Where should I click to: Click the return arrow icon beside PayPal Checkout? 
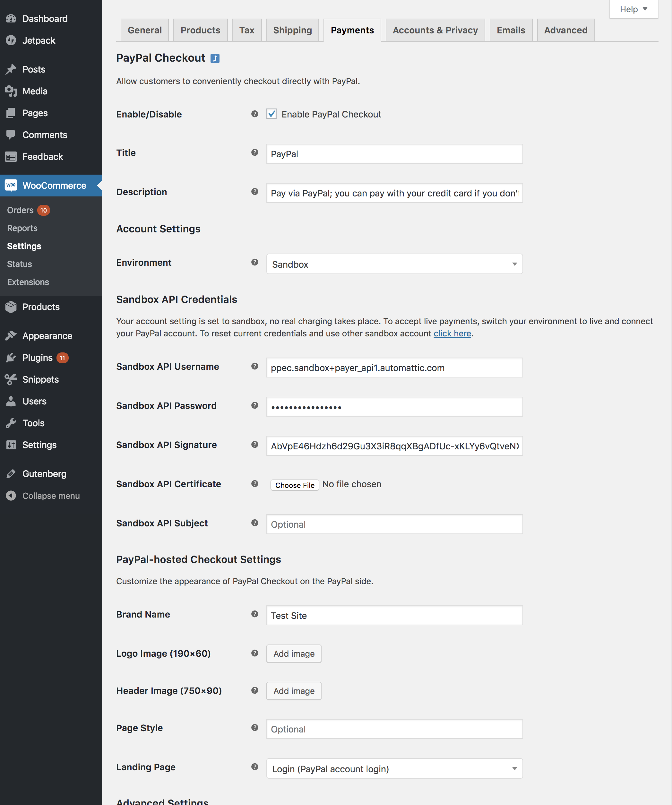(x=215, y=58)
